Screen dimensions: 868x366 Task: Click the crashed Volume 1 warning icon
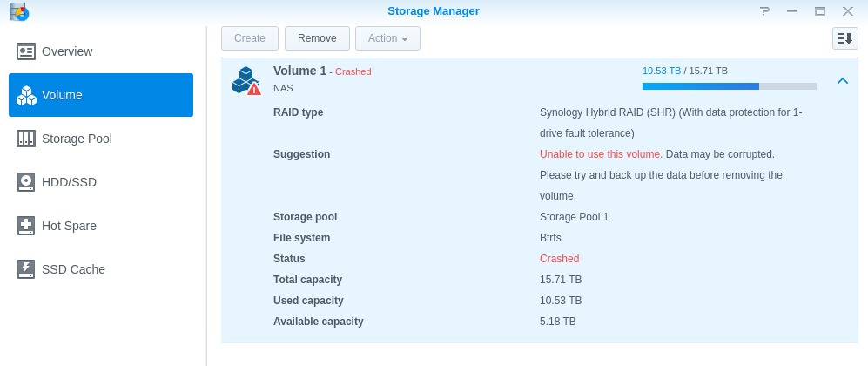(x=246, y=80)
